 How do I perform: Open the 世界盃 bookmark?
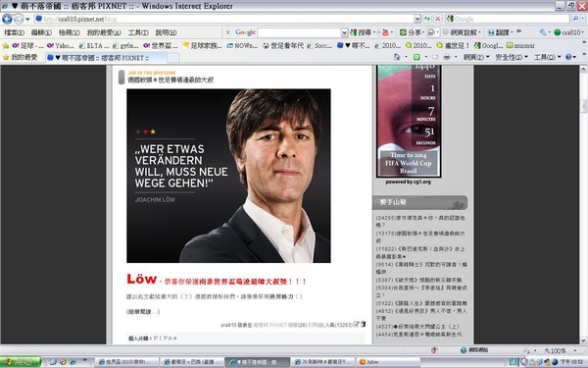(x=160, y=45)
